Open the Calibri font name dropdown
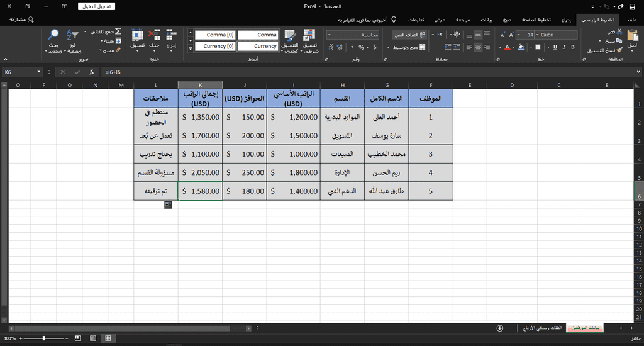The width and height of the screenshot is (644, 346). (x=536, y=35)
